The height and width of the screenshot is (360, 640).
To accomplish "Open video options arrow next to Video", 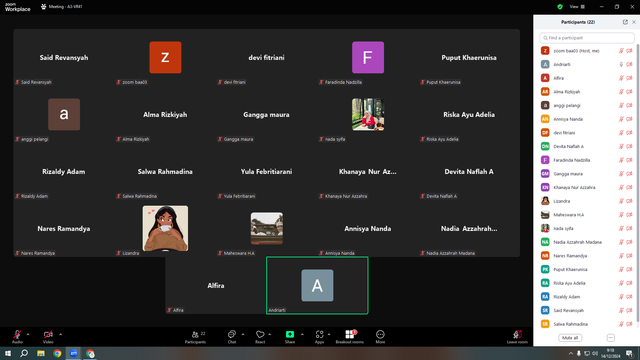I will click(x=60, y=334).
